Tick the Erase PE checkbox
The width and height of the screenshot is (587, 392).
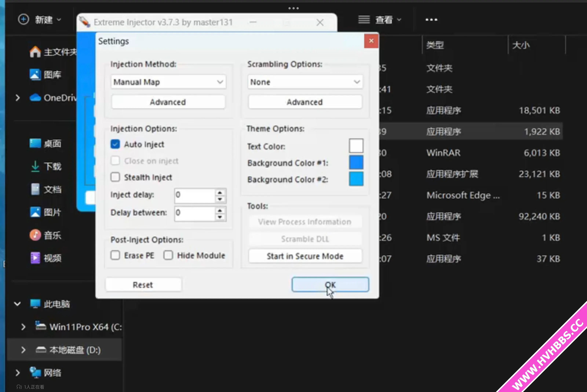[x=115, y=255]
